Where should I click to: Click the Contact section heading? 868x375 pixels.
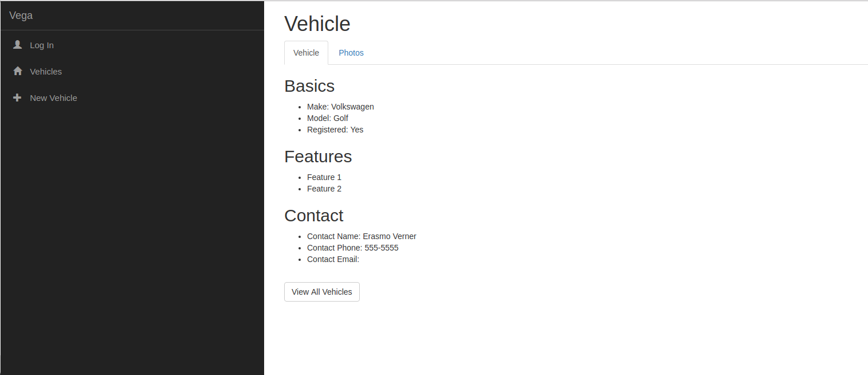click(314, 215)
